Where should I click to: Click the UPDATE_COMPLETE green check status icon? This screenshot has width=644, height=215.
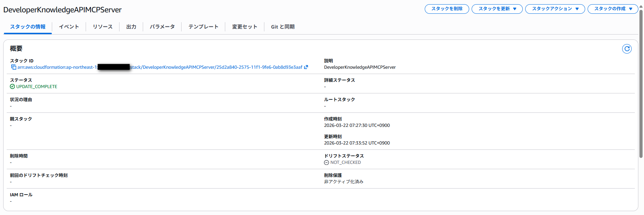click(12, 87)
